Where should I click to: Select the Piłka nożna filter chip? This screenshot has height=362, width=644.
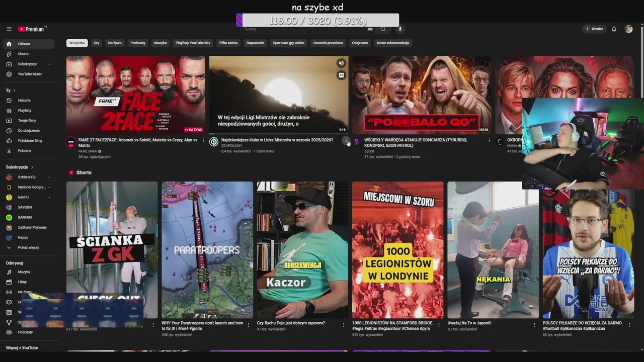coord(228,43)
